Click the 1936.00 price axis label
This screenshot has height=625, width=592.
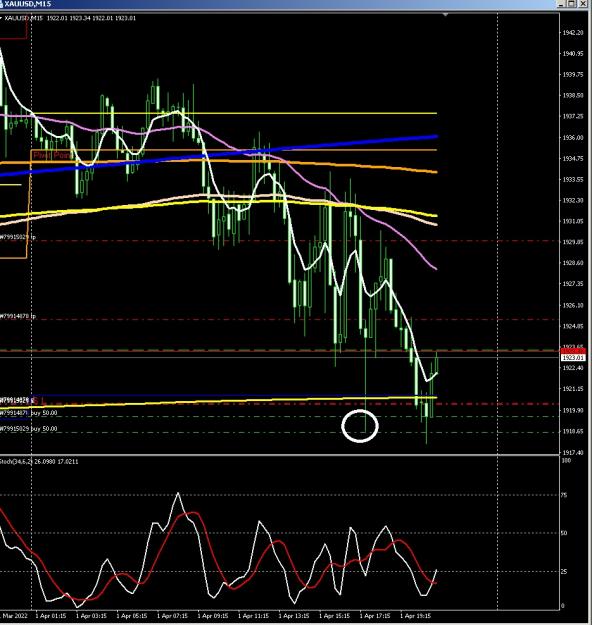click(573, 138)
